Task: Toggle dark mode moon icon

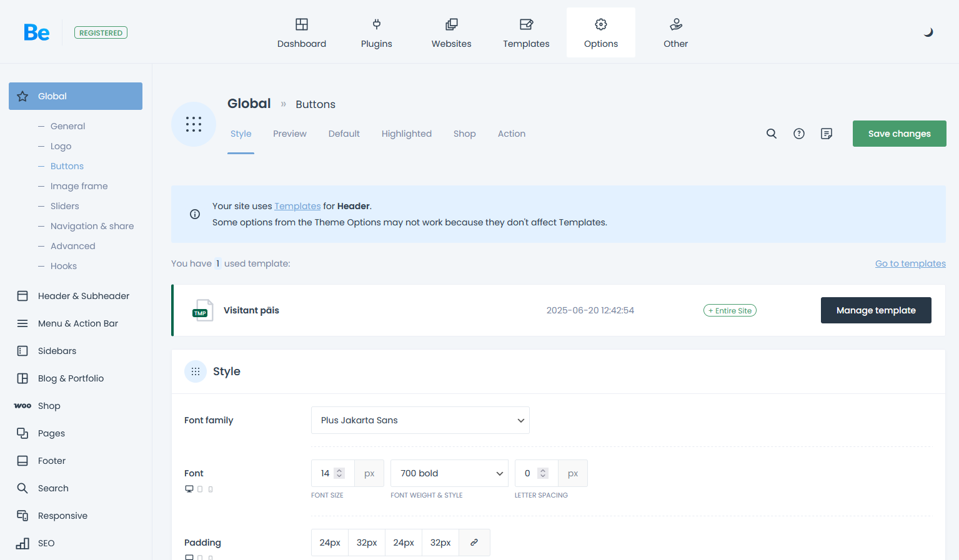Action: (928, 32)
